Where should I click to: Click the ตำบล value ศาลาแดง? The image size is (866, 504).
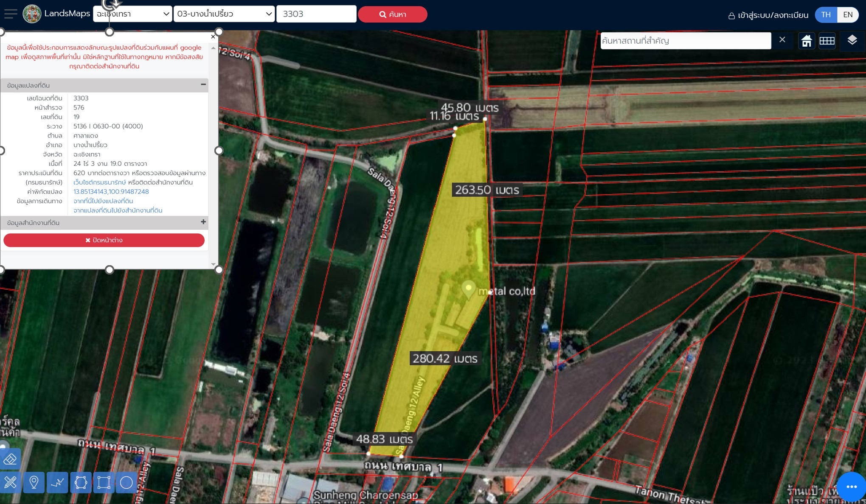pyautogui.click(x=86, y=136)
